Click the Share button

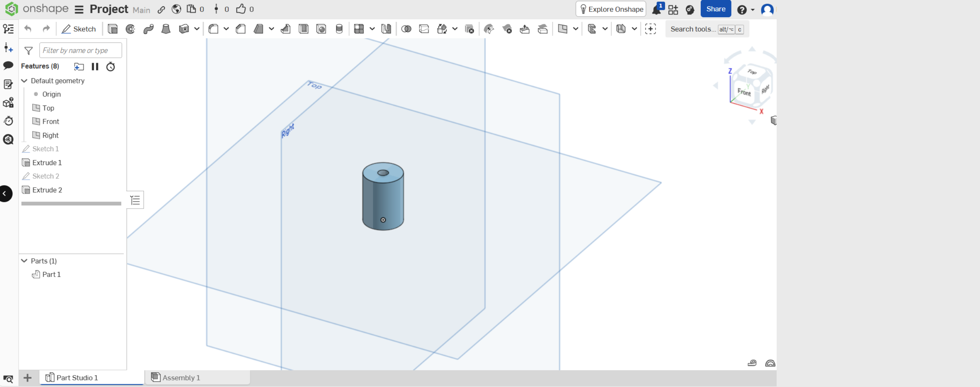715,9
